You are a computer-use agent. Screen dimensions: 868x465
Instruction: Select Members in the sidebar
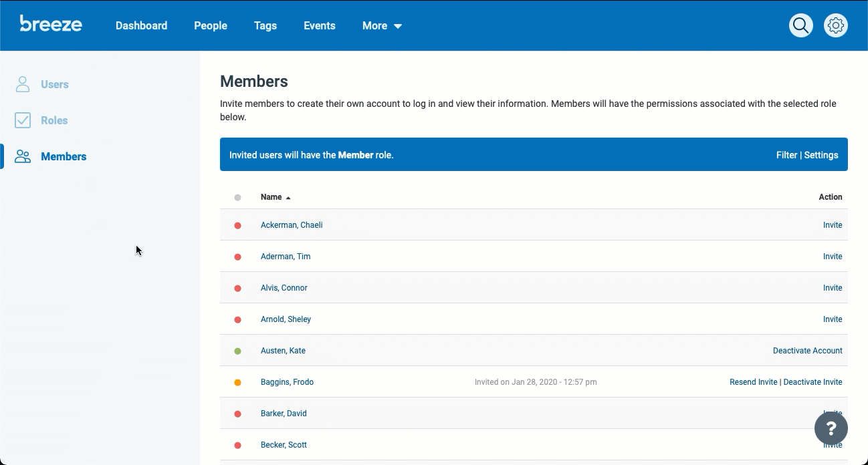[x=64, y=156]
